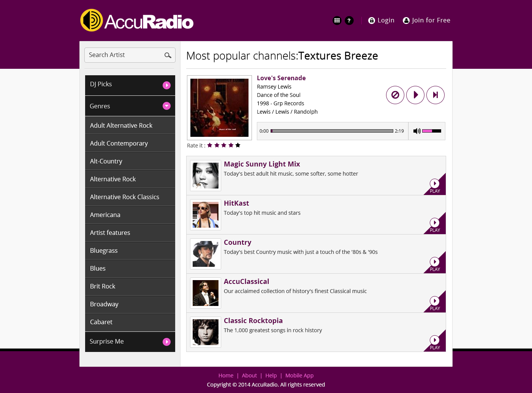
Task: Click the search magnifier in Search Artist box
Action: tap(168, 55)
